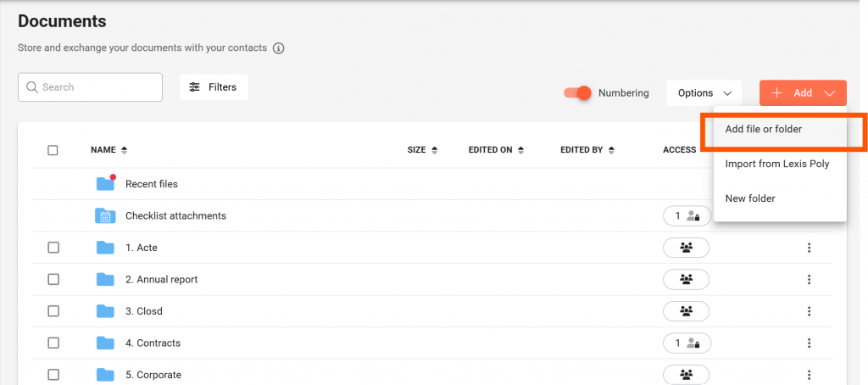Viewport: 868px width, 385px height.
Task: Open the three-dot menu for 3. Closd
Action: [809, 311]
